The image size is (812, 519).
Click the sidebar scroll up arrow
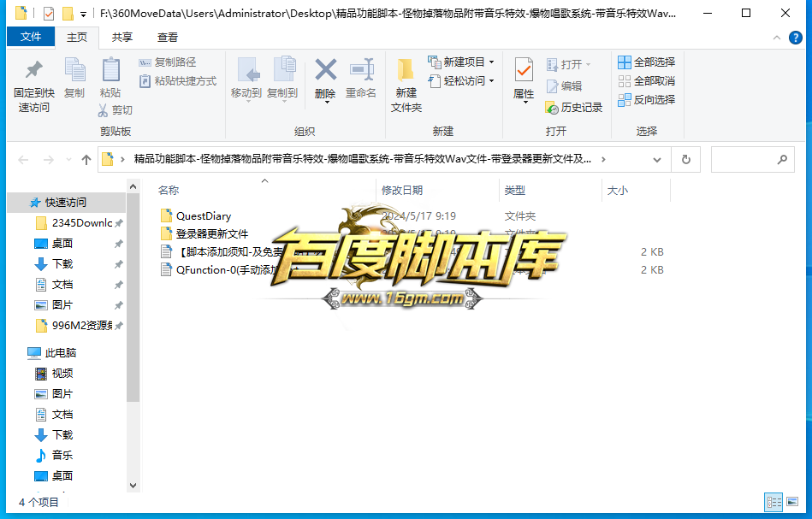(x=133, y=186)
